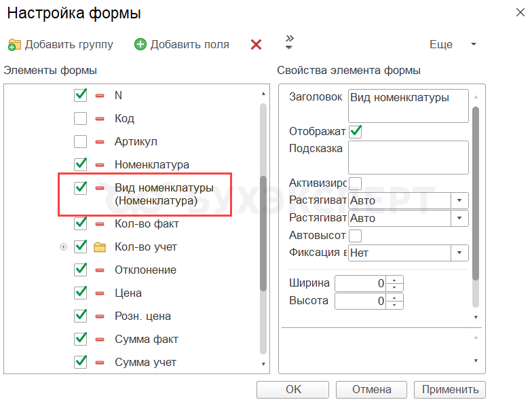Click the red field icon beside Код

[x=100, y=119]
